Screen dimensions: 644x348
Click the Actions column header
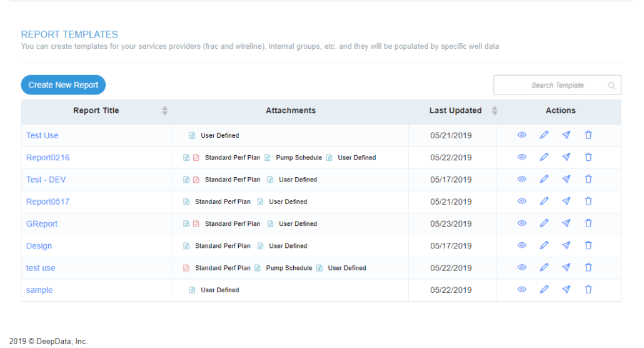point(560,111)
